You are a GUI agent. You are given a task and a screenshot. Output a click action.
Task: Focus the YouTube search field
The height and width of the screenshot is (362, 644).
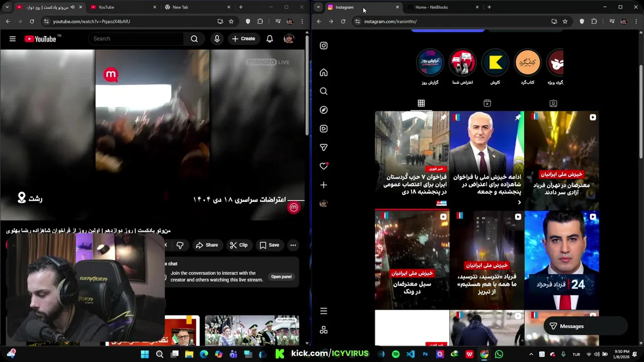click(x=136, y=39)
